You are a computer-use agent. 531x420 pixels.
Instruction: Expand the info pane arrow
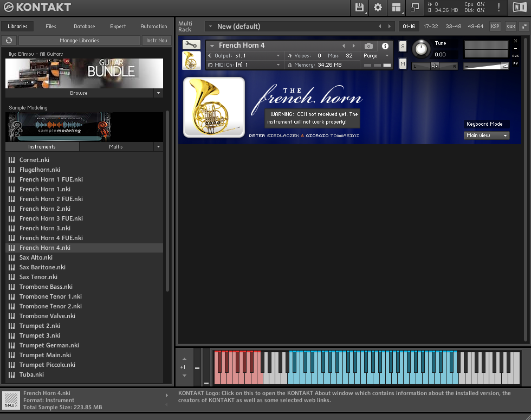[167, 395]
